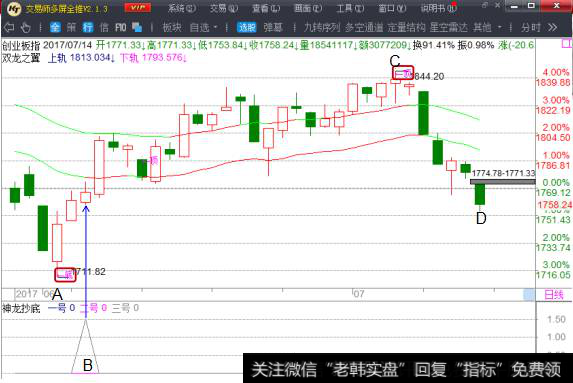Click the toolbar icon between 全 and 行

click(x=71, y=27)
